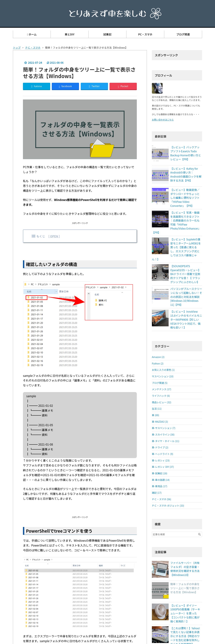Select the お気に入りの景色 (1) category
The image size is (215, 644).
163,370
